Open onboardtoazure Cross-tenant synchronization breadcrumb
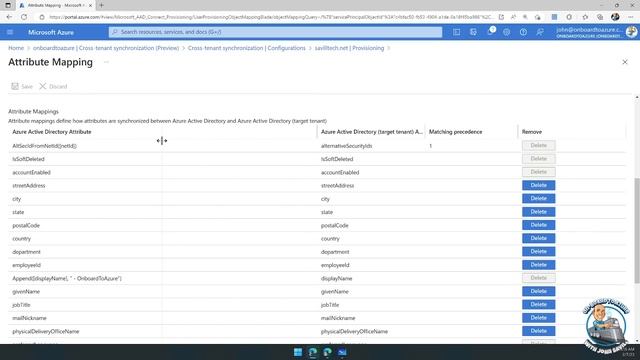The image size is (640, 360). [106, 48]
